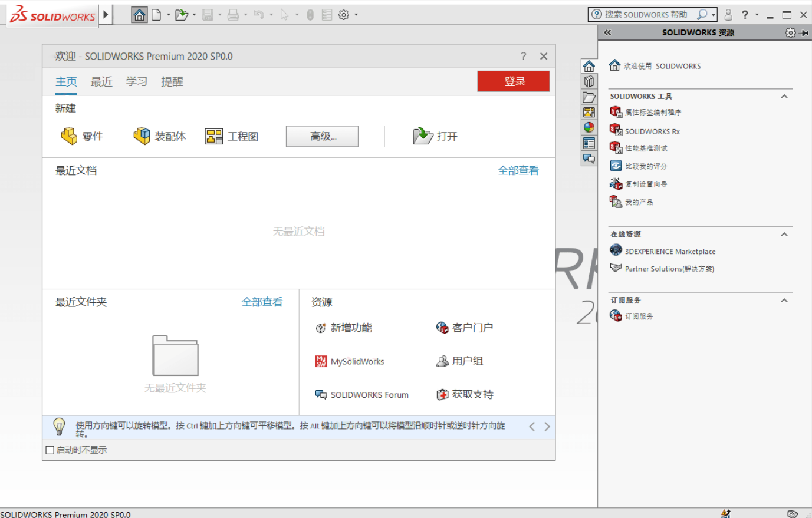
Task: Click the File Properties list icon
Action: click(x=327, y=15)
